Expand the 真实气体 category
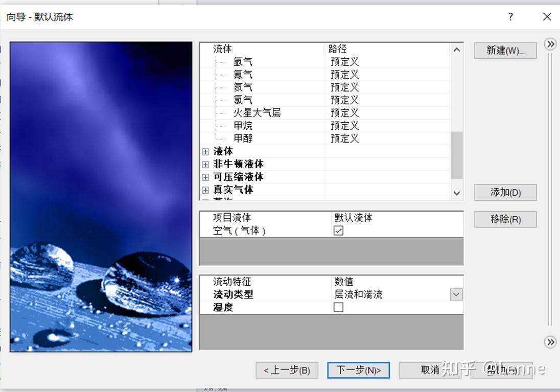 click(x=205, y=190)
